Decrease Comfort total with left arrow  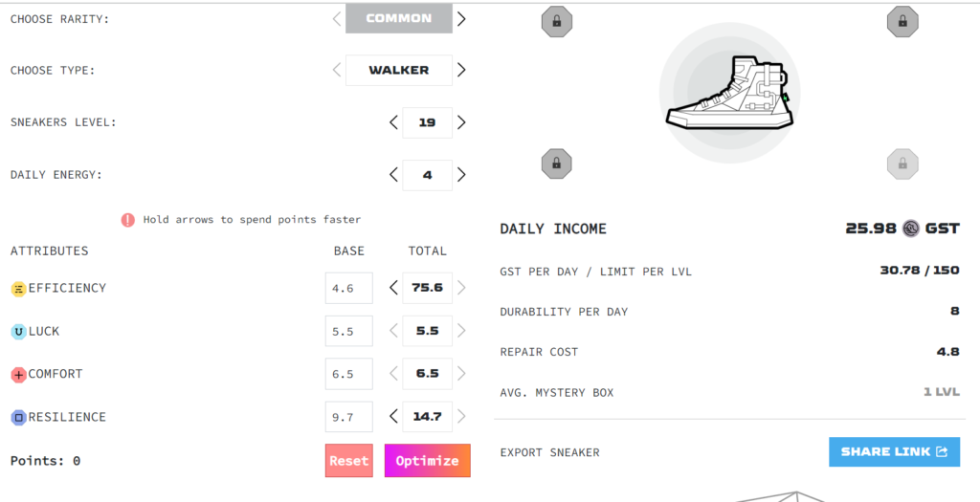pos(393,373)
